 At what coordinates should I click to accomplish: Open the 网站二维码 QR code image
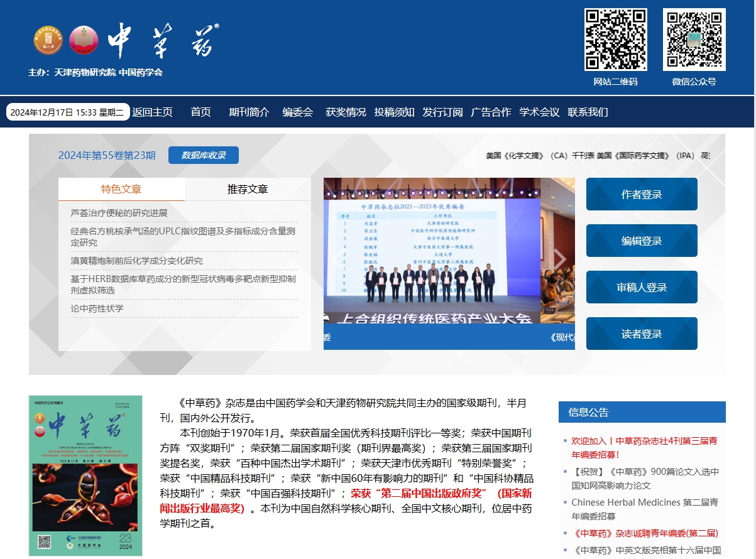(616, 40)
